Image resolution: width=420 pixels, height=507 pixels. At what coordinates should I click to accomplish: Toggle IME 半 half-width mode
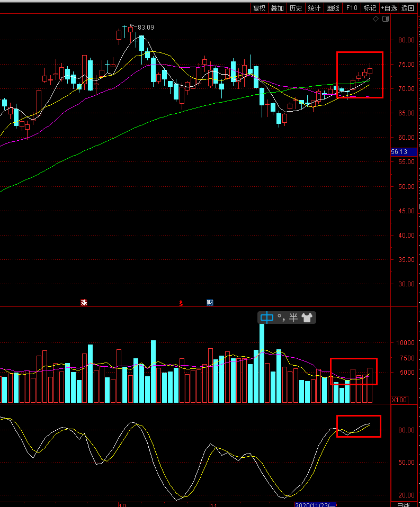(293, 318)
